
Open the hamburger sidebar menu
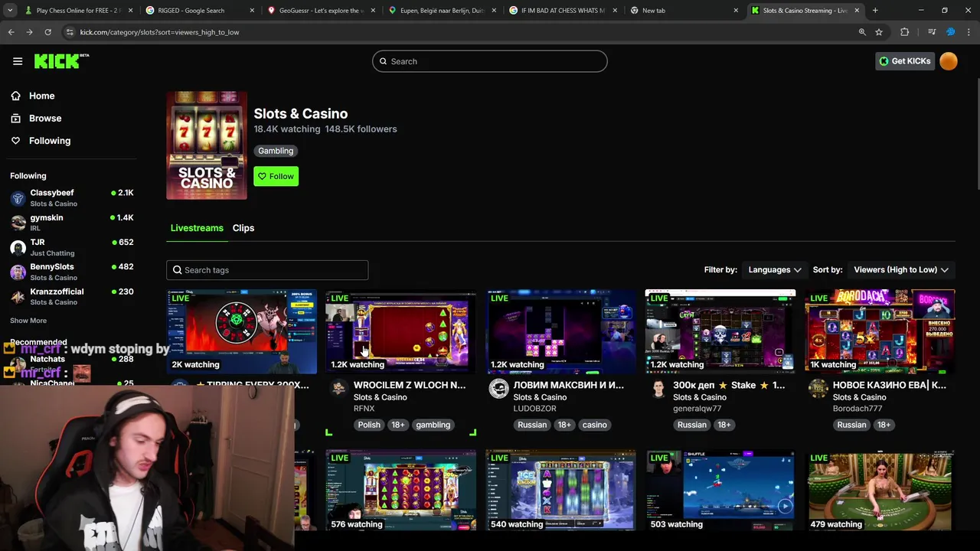18,61
